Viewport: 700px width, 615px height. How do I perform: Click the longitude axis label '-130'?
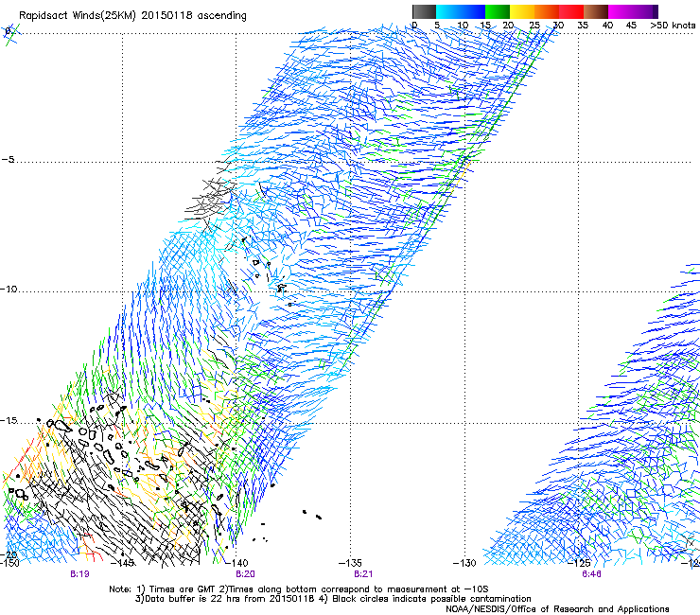pyautogui.click(x=464, y=563)
